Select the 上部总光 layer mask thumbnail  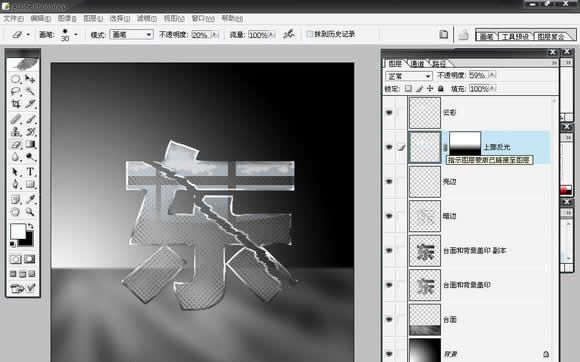point(465,143)
